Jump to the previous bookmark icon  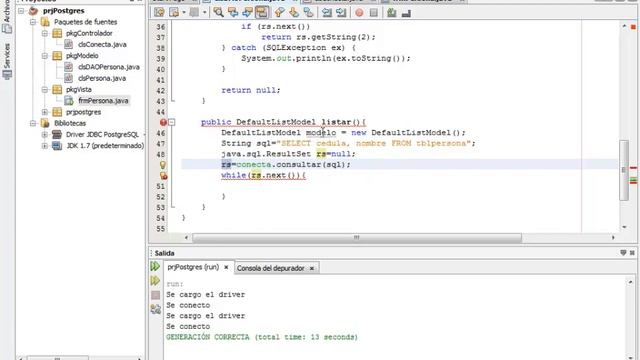click(280, 13)
